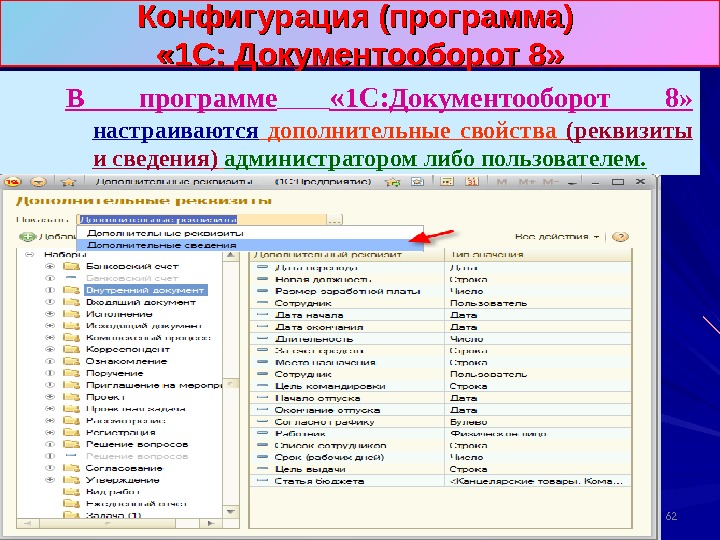Open the calculator icon in title bar

[447, 182]
